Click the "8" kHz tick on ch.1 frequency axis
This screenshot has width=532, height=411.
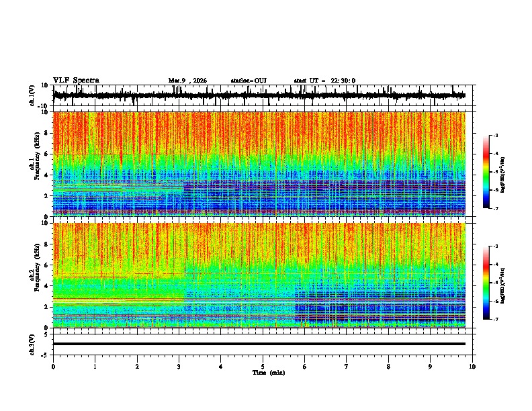(46, 133)
